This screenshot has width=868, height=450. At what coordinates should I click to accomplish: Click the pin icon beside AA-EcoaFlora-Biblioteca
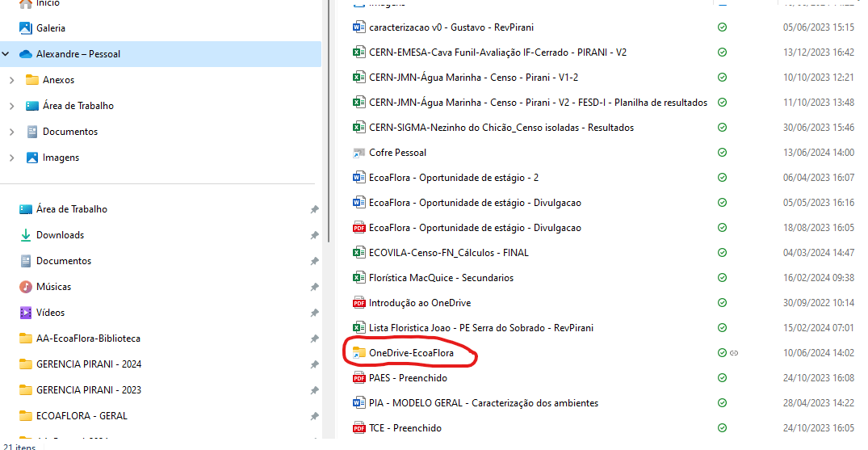[x=314, y=338]
